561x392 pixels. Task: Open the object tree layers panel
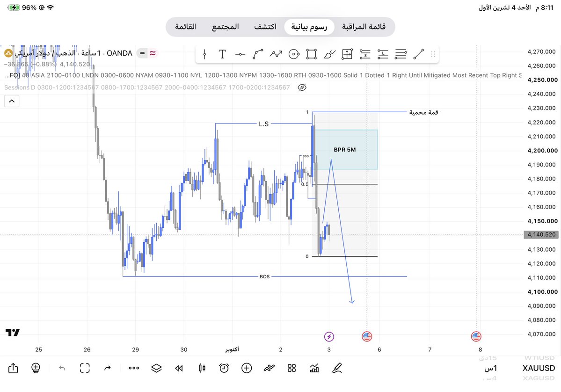[x=156, y=368]
